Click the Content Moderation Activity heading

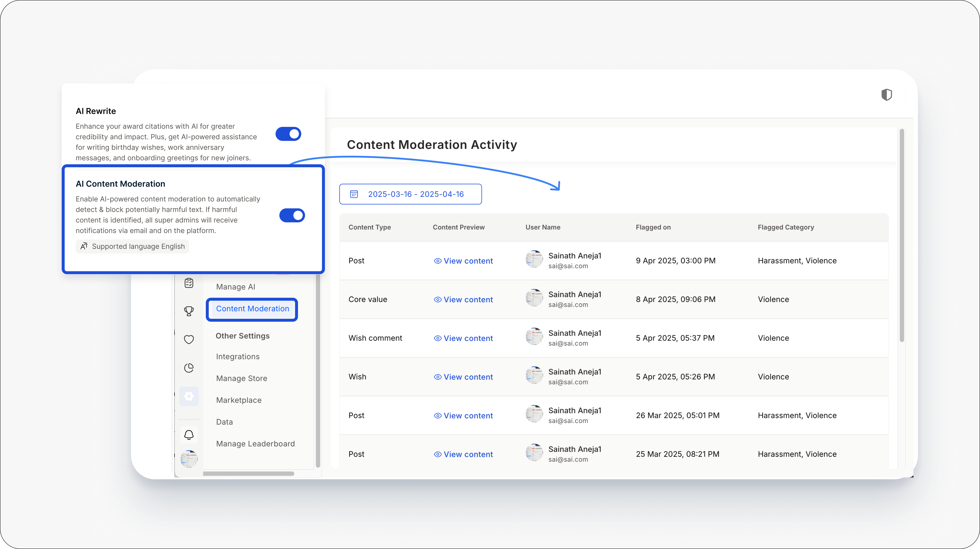(x=432, y=145)
